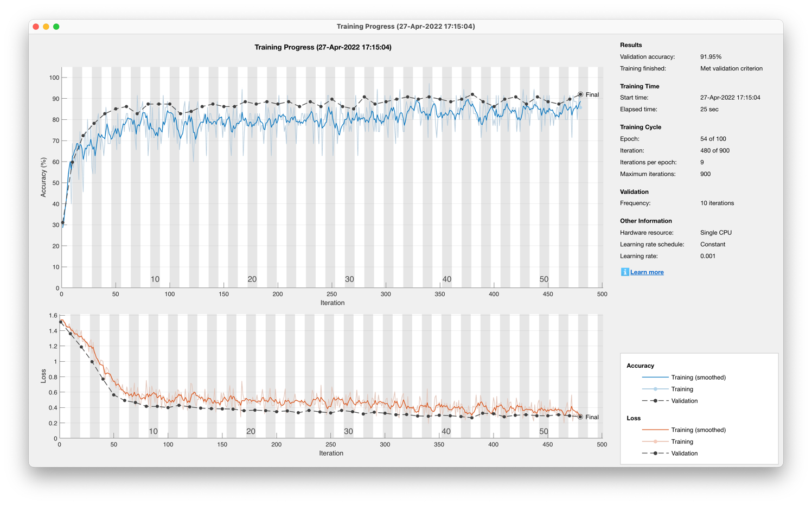Image resolution: width=812 pixels, height=505 pixels.
Task: Click the 'Training Cycle' section heading
Action: [641, 127]
